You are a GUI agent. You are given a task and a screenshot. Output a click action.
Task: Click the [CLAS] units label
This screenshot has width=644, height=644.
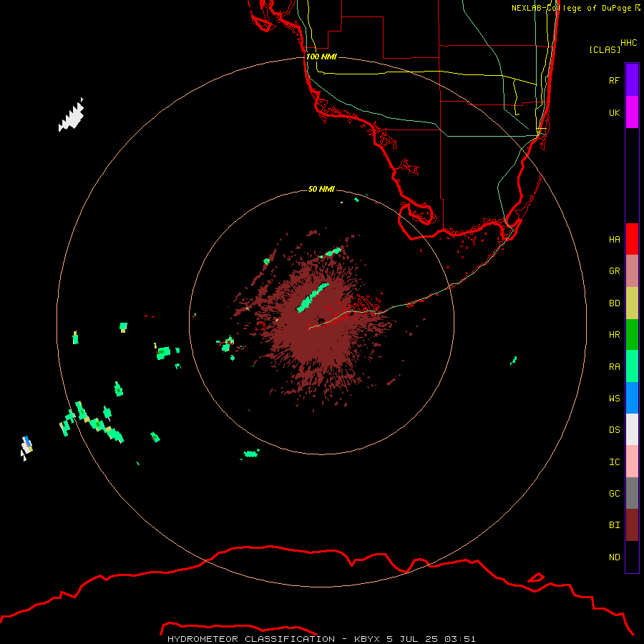[x=605, y=49]
